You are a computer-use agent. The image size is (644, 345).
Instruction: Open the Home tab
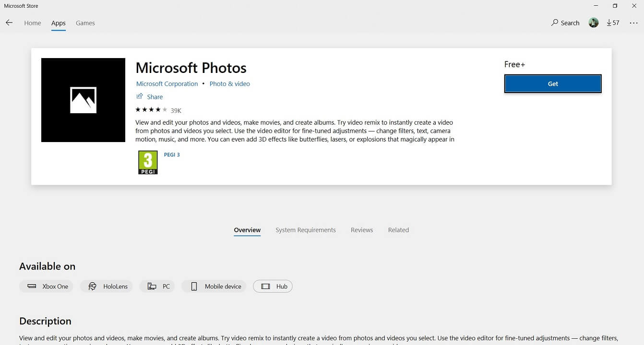[33, 23]
